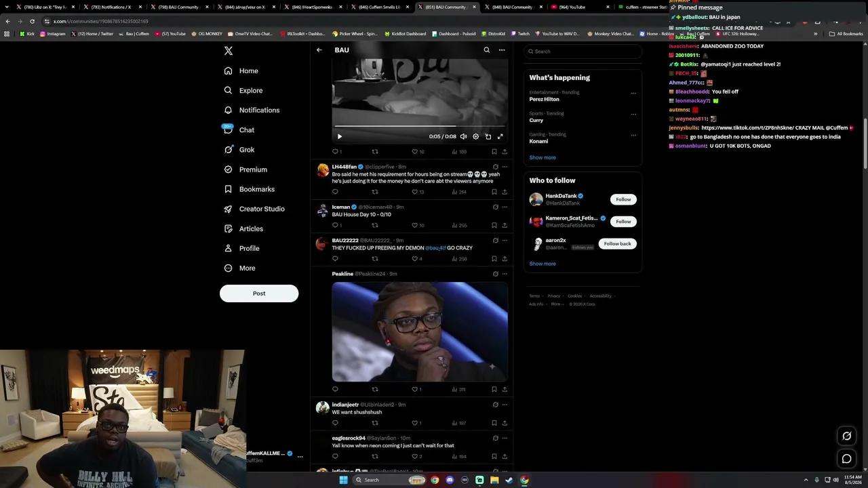This screenshot has width=868, height=488.
Task: Open the Windows Start menu
Action: tap(343, 480)
